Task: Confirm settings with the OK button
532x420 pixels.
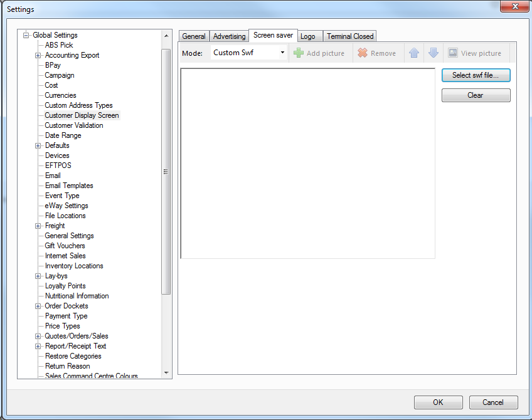Action: click(x=438, y=402)
